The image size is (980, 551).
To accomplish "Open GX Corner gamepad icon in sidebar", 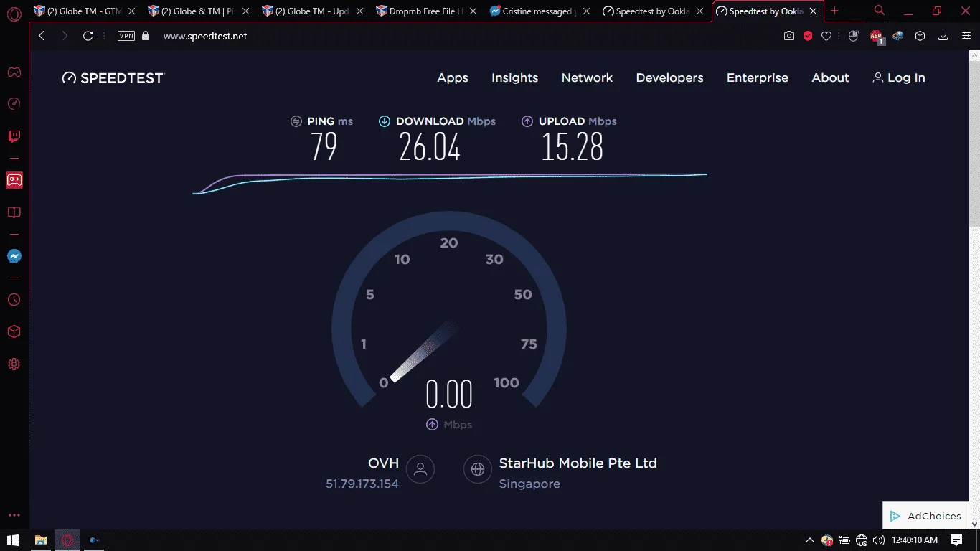I will point(14,72).
